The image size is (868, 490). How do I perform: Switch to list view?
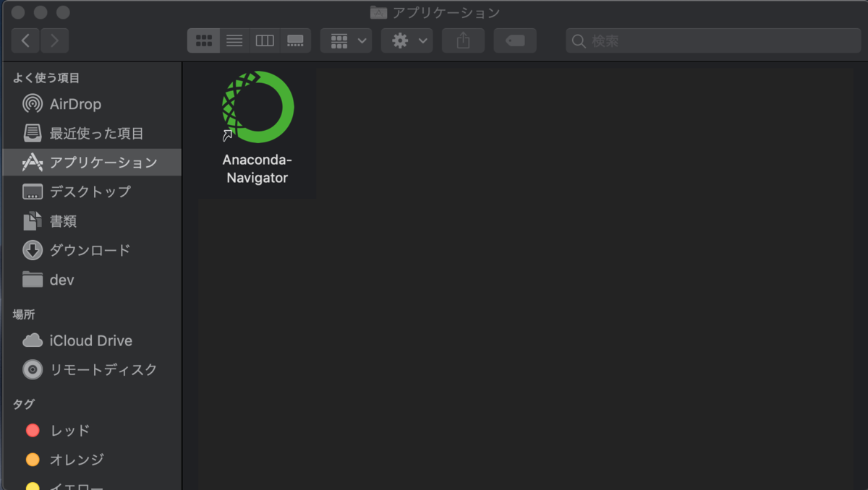click(234, 40)
